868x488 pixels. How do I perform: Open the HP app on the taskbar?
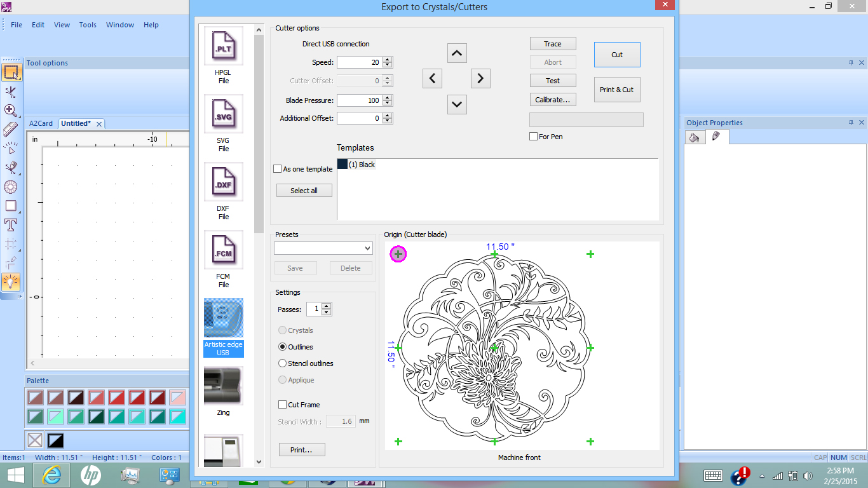click(91, 475)
